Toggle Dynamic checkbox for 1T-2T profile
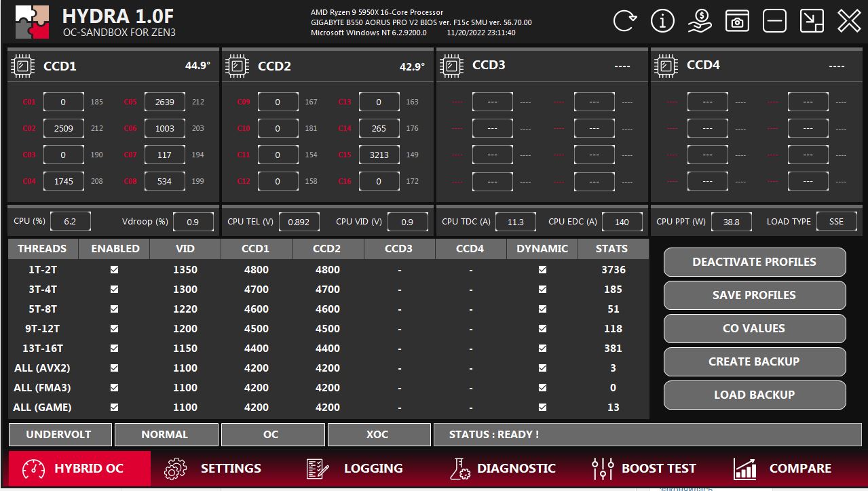The height and width of the screenshot is (491, 868). [x=542, y=269]
